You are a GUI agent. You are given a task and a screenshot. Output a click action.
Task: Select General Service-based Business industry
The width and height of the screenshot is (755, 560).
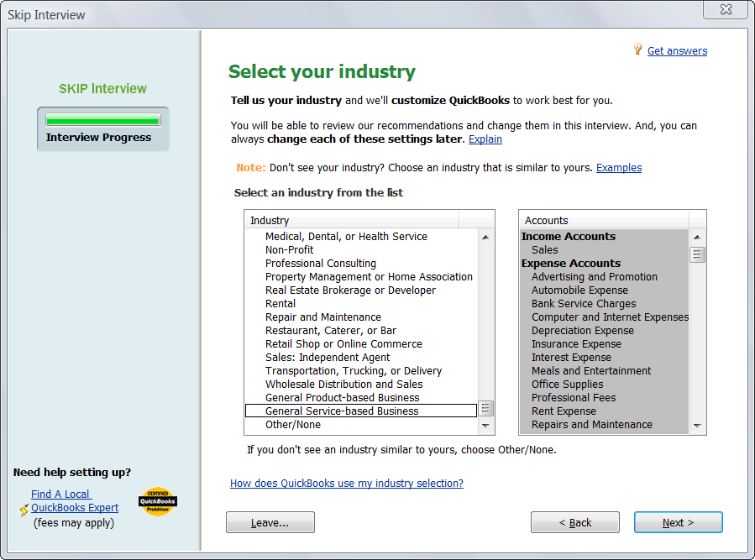click(x=342, y=411)
